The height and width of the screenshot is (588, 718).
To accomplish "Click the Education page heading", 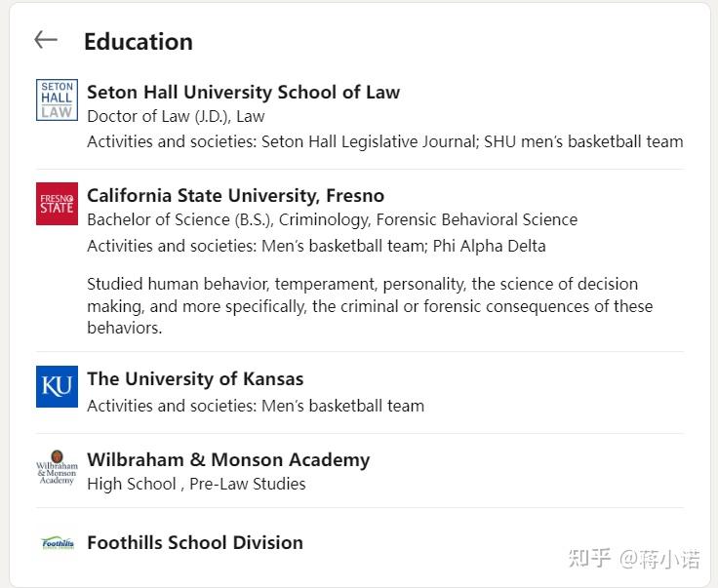I will (138, 42).
